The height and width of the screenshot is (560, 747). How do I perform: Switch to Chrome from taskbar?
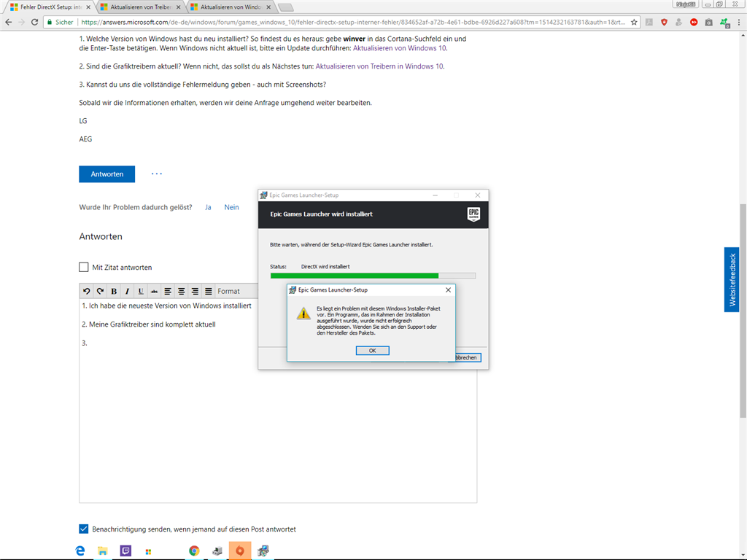pyautogui.click(x=194, y=551)
